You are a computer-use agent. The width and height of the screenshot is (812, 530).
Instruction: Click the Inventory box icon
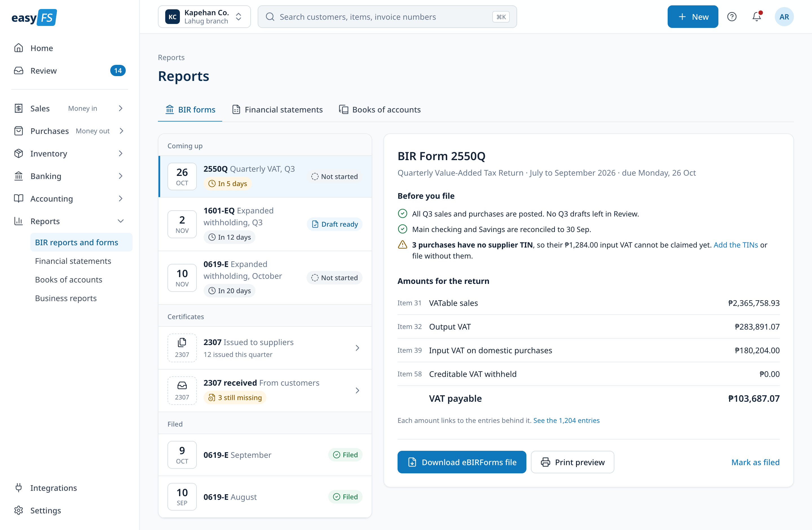pyautogui.click(x=19, y=153)
